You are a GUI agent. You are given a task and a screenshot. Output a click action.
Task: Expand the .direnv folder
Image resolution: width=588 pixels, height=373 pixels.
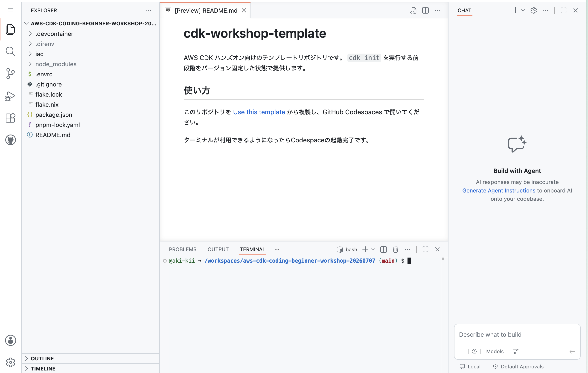[x=30, y=44]
